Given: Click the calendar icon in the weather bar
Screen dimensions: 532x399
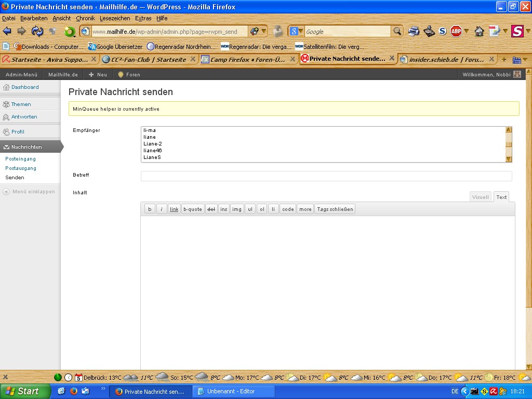Looking at the screenshot, I should (x=78, y=377).
